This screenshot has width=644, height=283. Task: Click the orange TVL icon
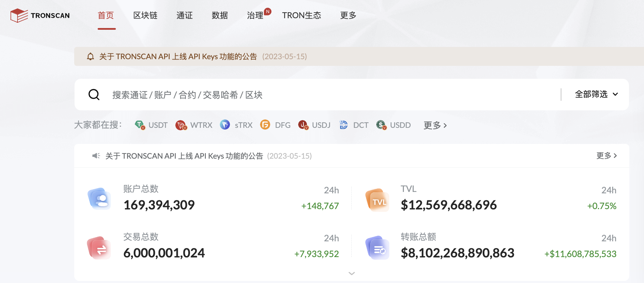[377, 200]
